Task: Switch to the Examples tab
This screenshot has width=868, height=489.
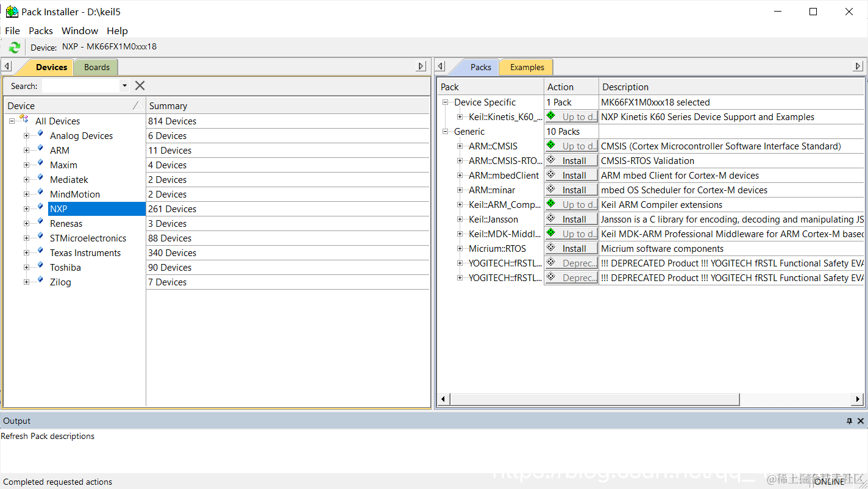Action: [x=527, y=67]
